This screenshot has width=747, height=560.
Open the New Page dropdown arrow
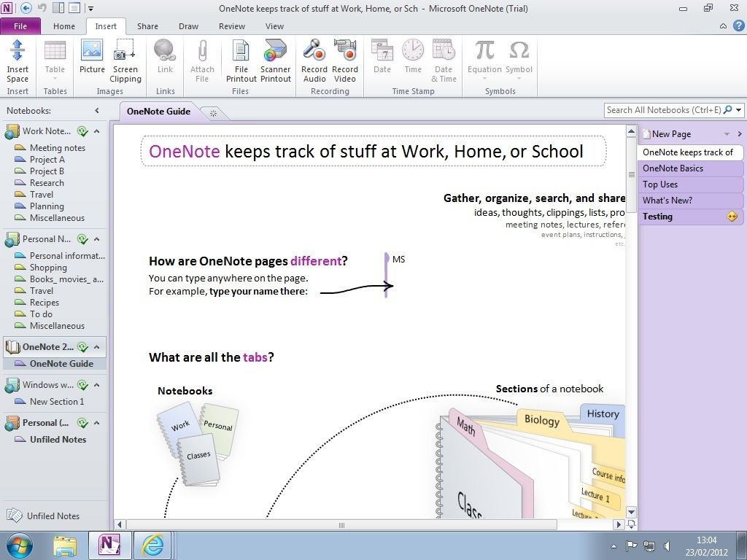[727, 134]
